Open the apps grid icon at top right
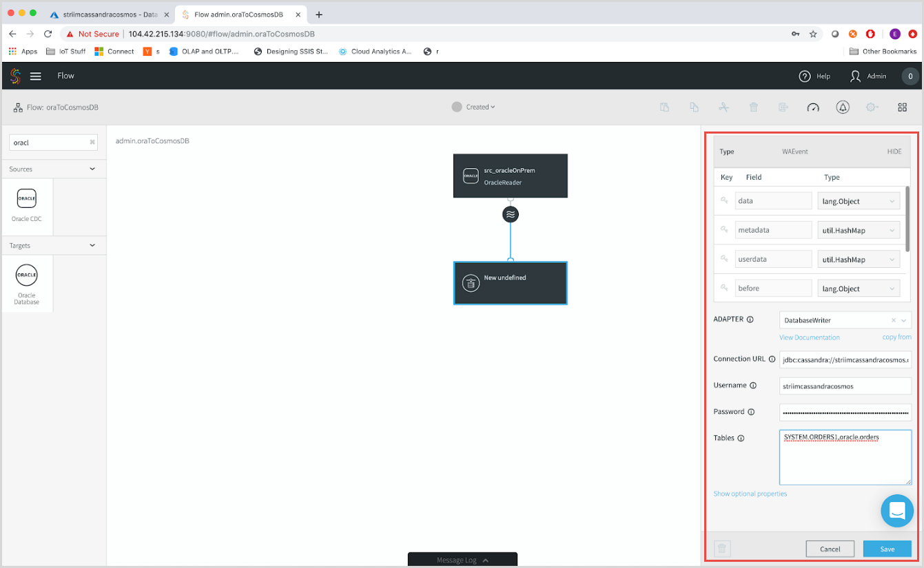The height and width of the screenshot is (568, 924). pos(902,107)
